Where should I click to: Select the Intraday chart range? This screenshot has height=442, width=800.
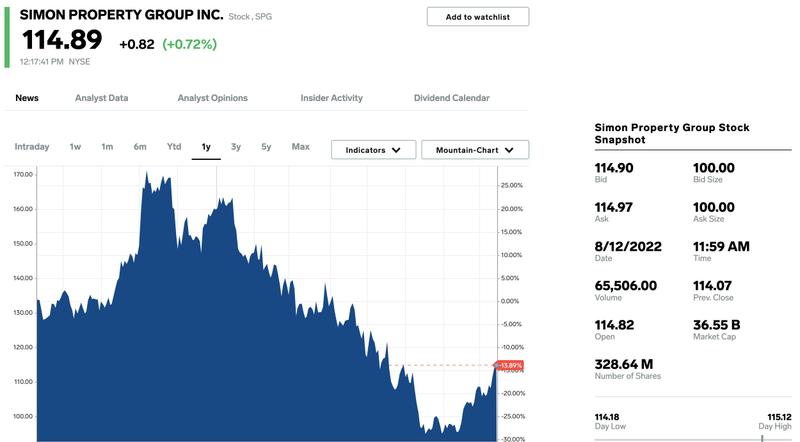click(x=32, y=147)
